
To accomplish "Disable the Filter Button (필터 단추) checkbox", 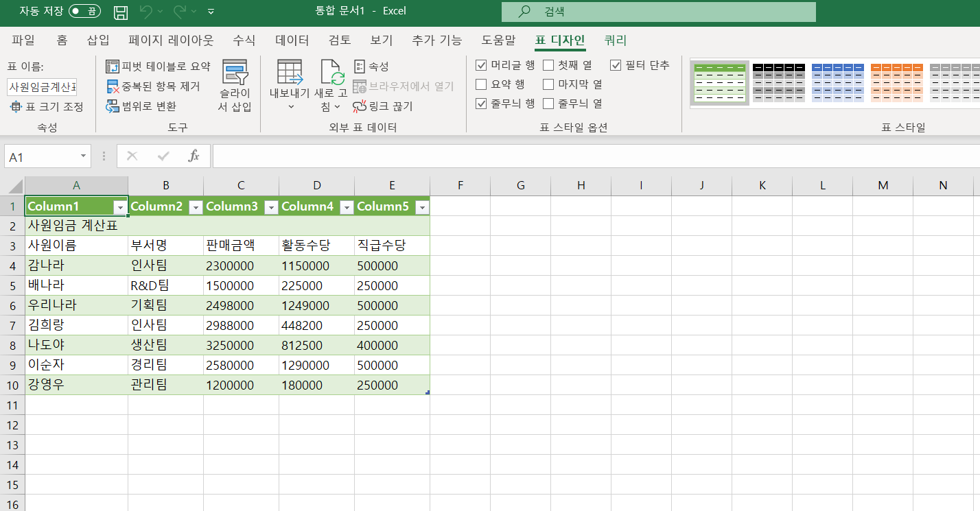I will click(616, 65).
